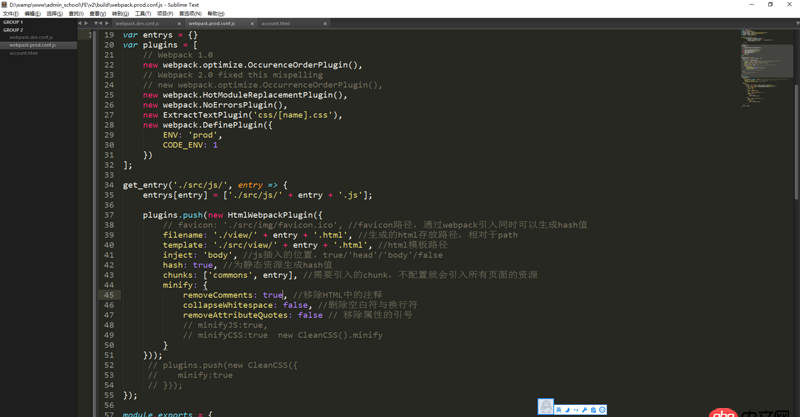The height and width of the screenshot is (417, 800).
Task: Click the 'HtmlWebpackPlugin' text on line 37
Action: pyautogui.click(x=270, y=215)
